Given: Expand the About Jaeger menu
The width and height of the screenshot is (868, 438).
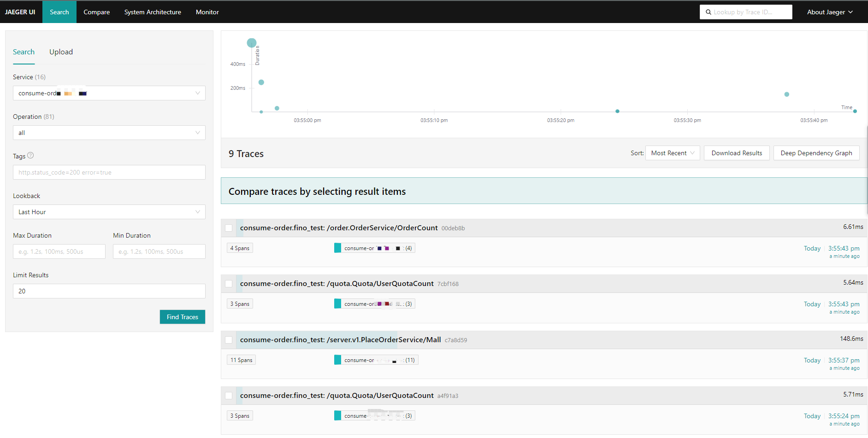Looking at the screenshot, I should point(829,12).
